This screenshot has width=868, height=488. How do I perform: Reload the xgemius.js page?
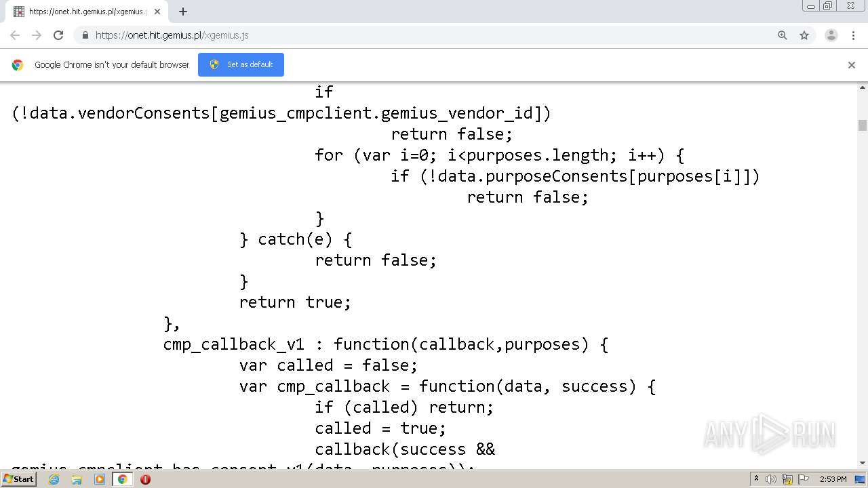click(x=58, y=35)
